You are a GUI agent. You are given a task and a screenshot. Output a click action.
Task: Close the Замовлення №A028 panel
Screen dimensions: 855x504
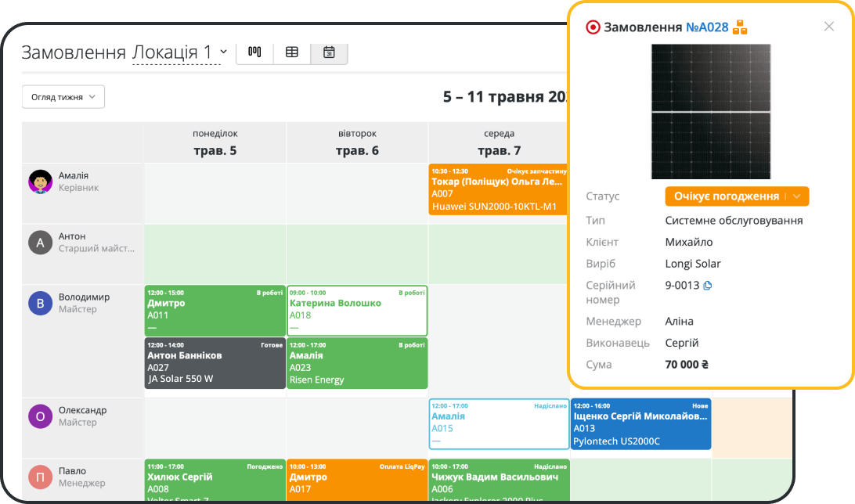(828, 26)
